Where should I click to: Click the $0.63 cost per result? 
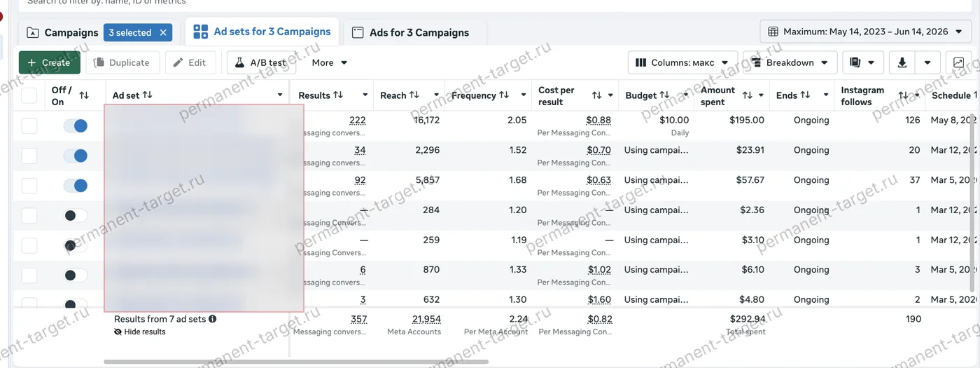tap(598, 180)
